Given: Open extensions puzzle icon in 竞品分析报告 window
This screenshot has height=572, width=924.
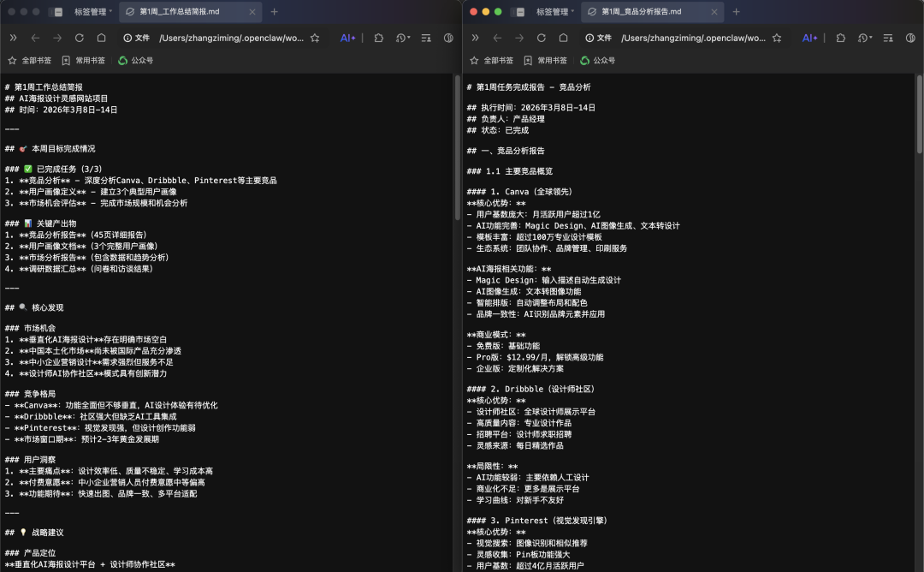Looking at the screenshot, I should click(841, 38).
